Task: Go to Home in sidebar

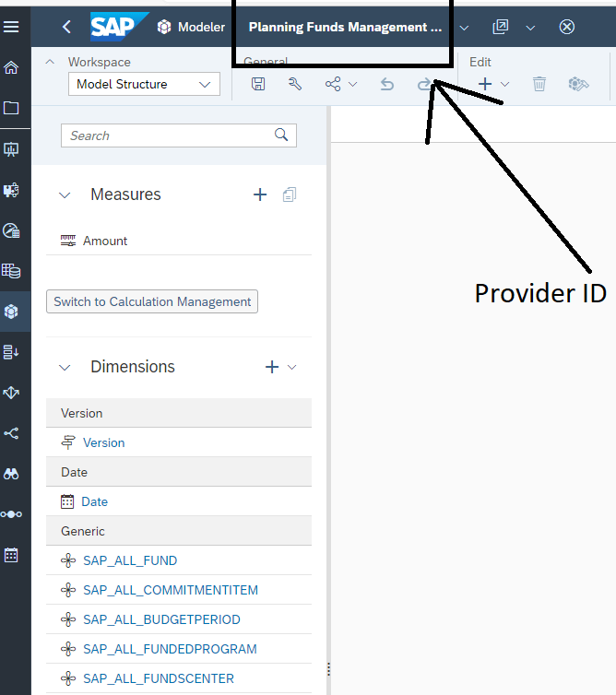Action: coord(11,68)
